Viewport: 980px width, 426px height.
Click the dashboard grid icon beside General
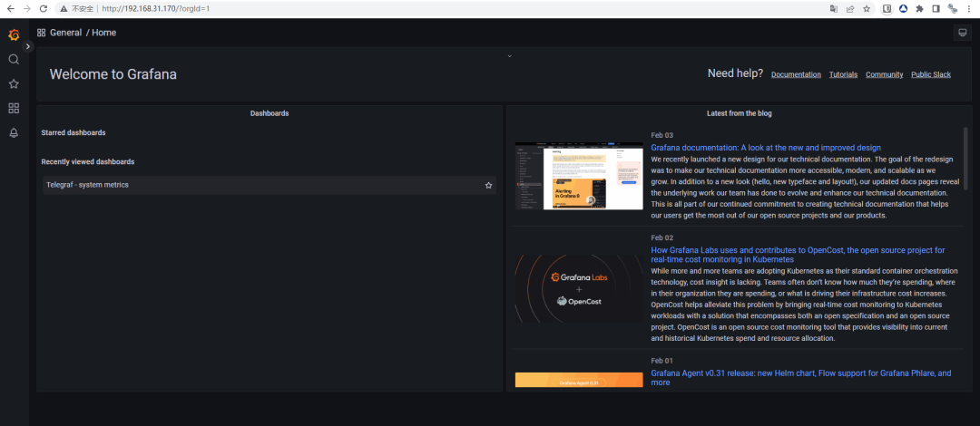[x=41, y=33]
